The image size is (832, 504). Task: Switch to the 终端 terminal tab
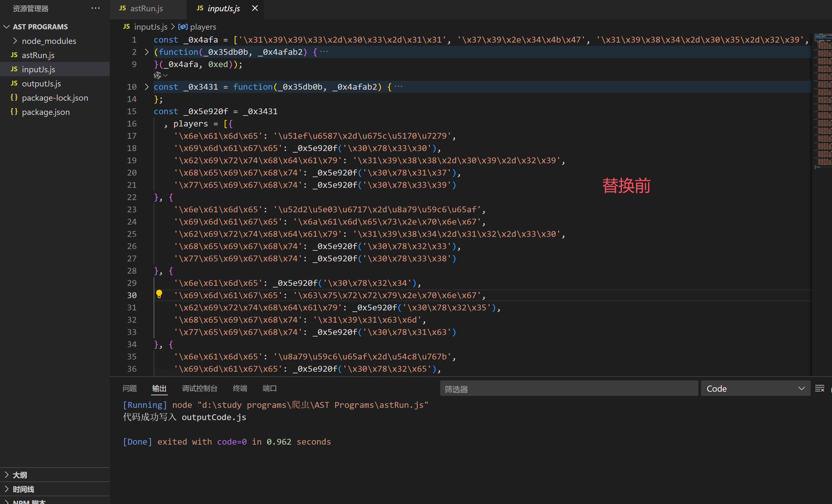pos(240,388)
